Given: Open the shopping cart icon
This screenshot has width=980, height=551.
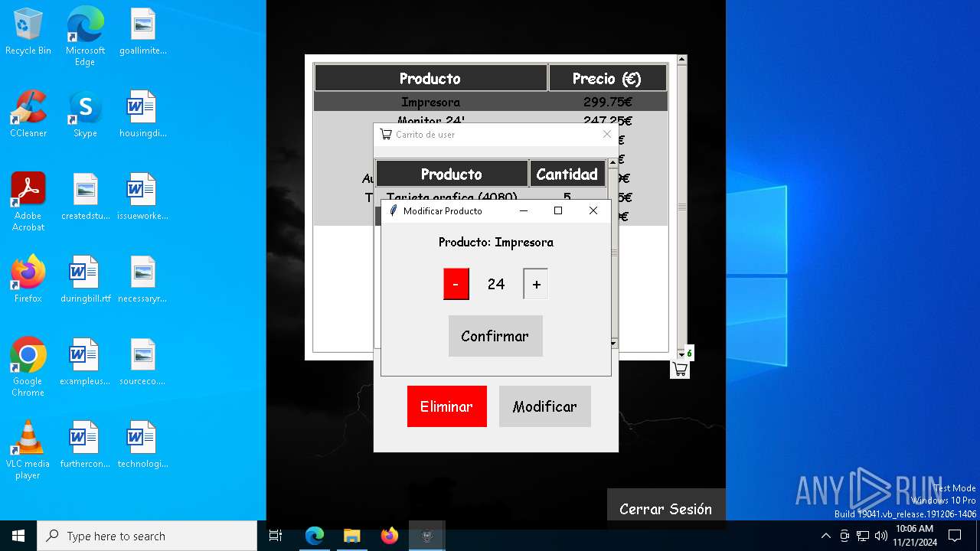Looking at the screenshot, I should point(680,370).
